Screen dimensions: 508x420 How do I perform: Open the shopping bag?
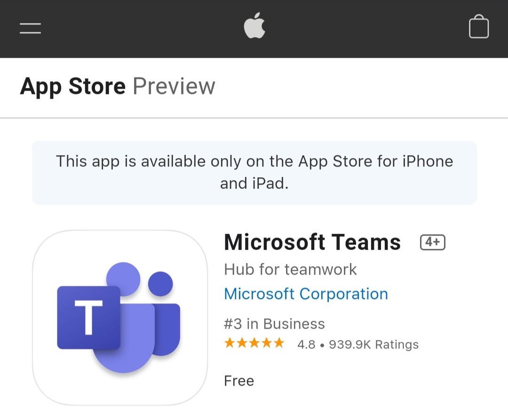pos(478,26)
